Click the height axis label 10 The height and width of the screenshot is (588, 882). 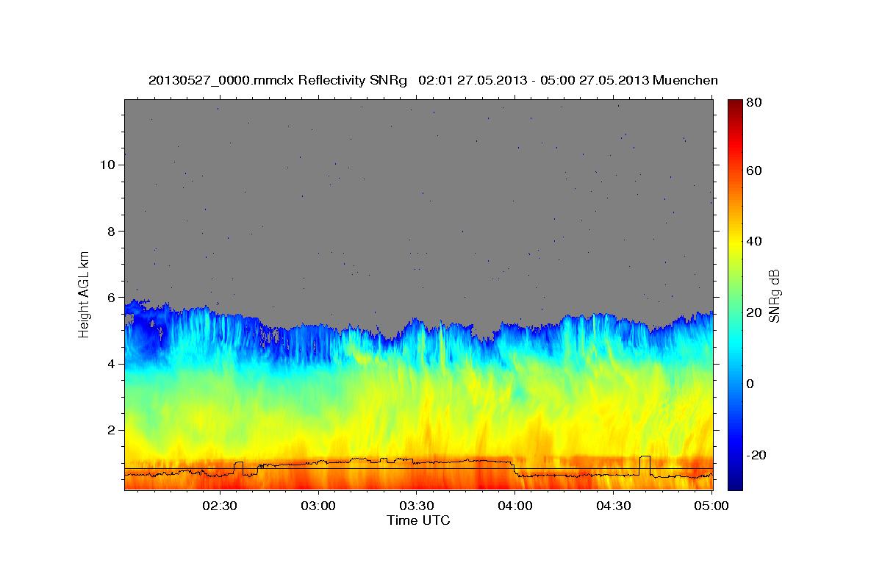pyautogui.click(x=107, y=165)
